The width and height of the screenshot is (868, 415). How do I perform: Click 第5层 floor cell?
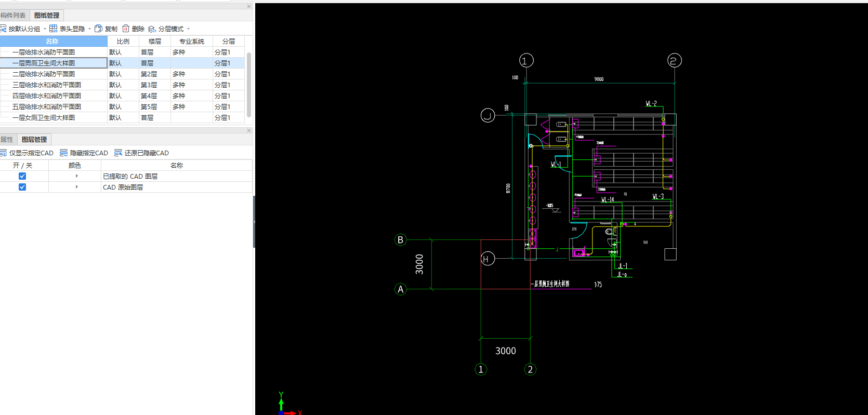(x=155, y=107)
